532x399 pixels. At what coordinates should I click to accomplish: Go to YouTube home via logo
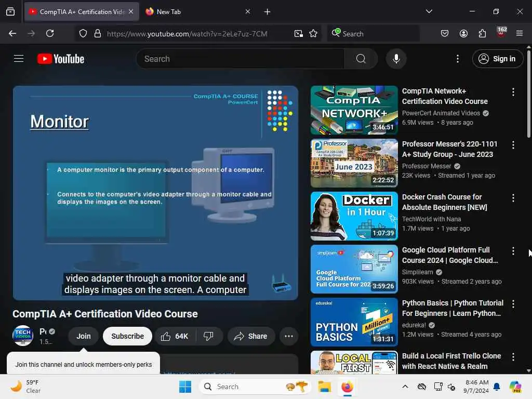(61, 59)
